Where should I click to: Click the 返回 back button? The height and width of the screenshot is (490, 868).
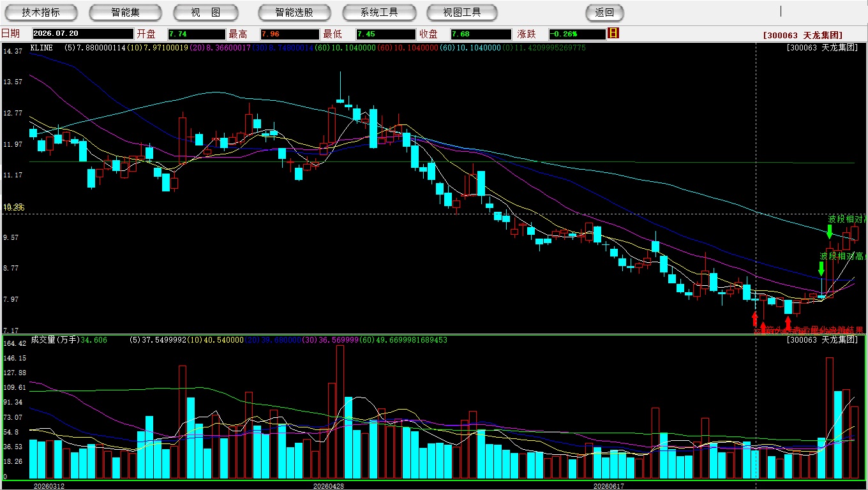[604, 12]
